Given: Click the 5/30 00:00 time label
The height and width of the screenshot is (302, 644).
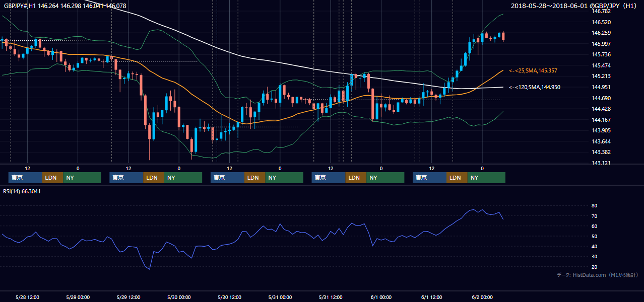Looking at the screenshot, I should [178, 297].
